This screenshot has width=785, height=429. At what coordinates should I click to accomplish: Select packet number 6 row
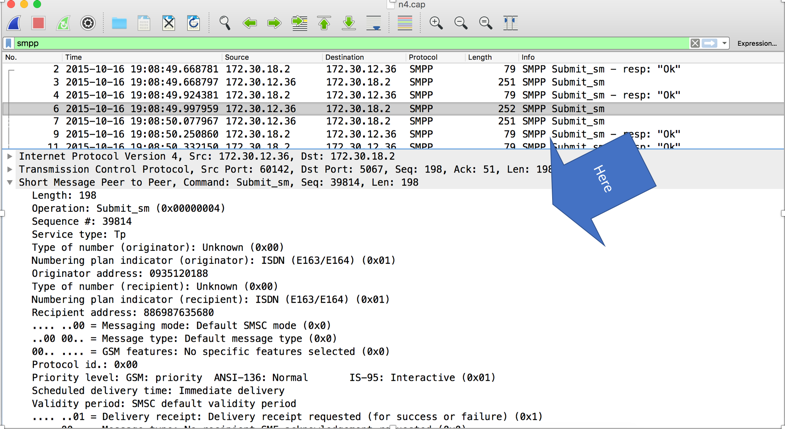click(x=392, y=109)
